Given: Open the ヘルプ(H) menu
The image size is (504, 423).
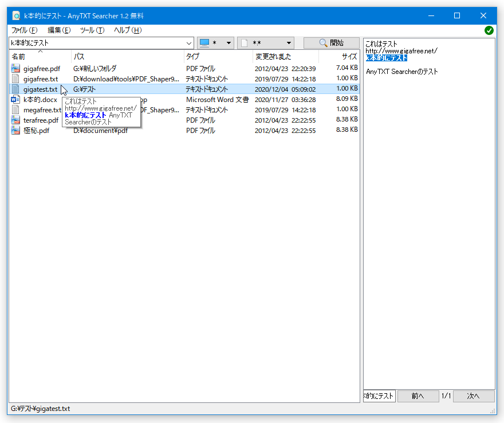Looking at the screenshot, I should click(128, 30).
